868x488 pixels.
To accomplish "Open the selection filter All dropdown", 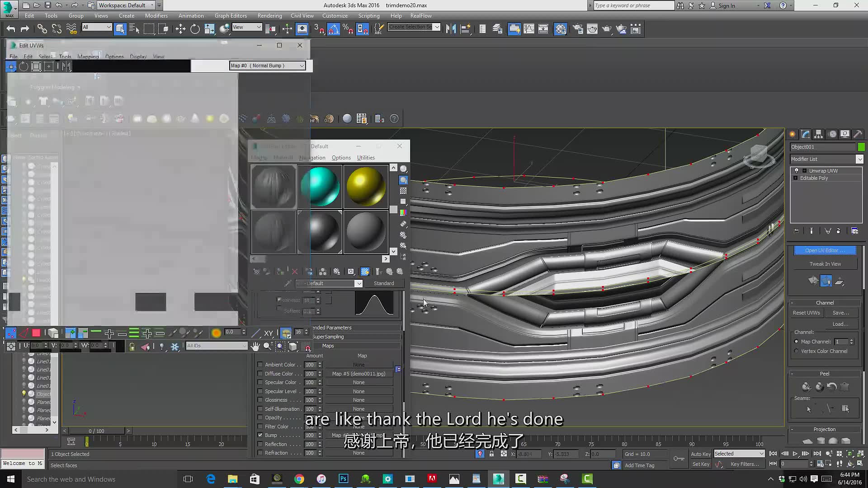I will pos(97,27).
